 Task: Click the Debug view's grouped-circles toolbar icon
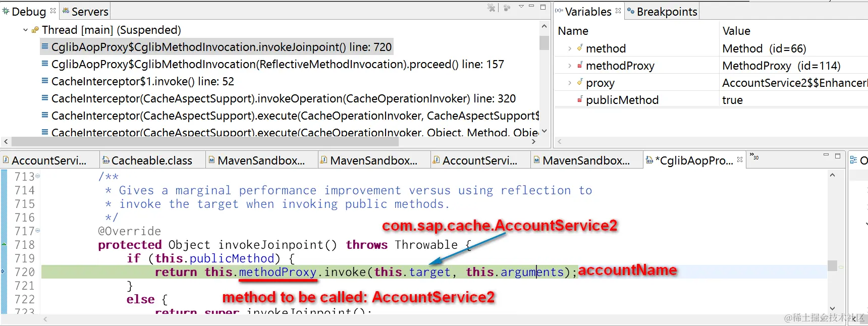507,8
